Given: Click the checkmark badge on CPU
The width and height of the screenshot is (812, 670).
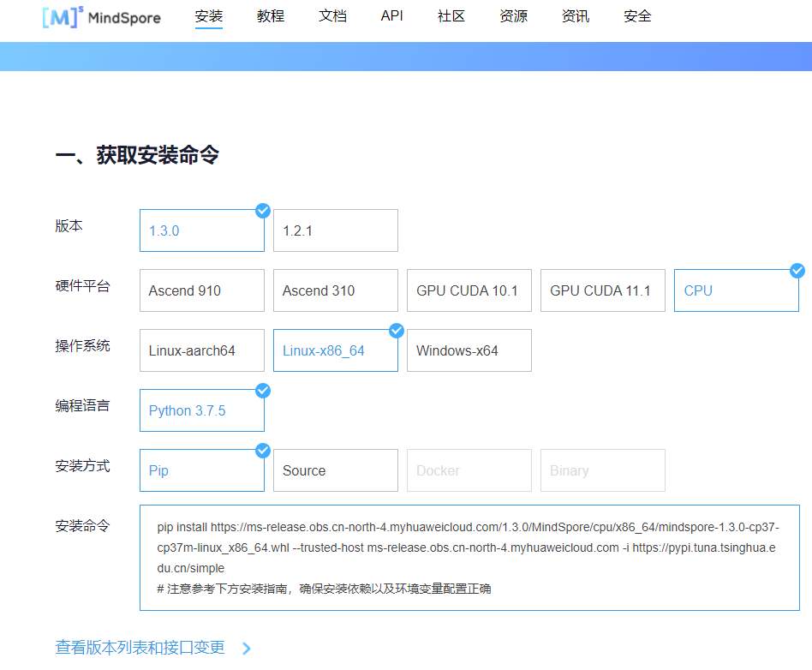Looking at the screenshot, I should coord(797,271).
